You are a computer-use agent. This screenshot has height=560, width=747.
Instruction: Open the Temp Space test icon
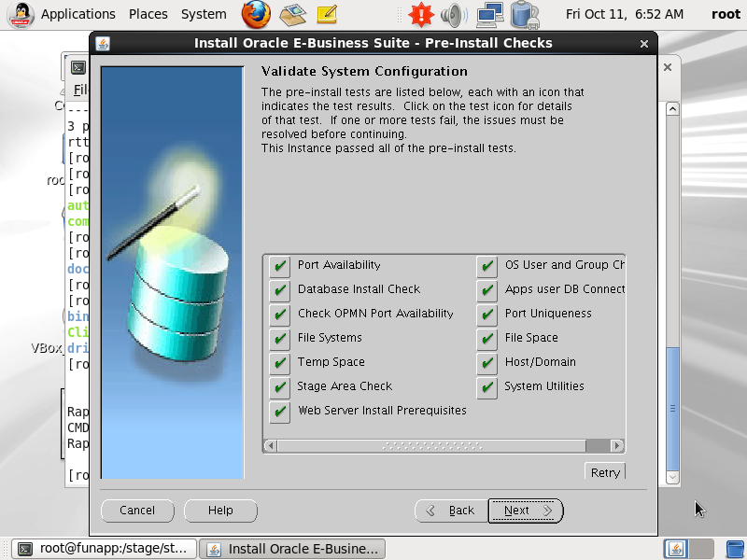pyautogui.click(x=279, y=363)
